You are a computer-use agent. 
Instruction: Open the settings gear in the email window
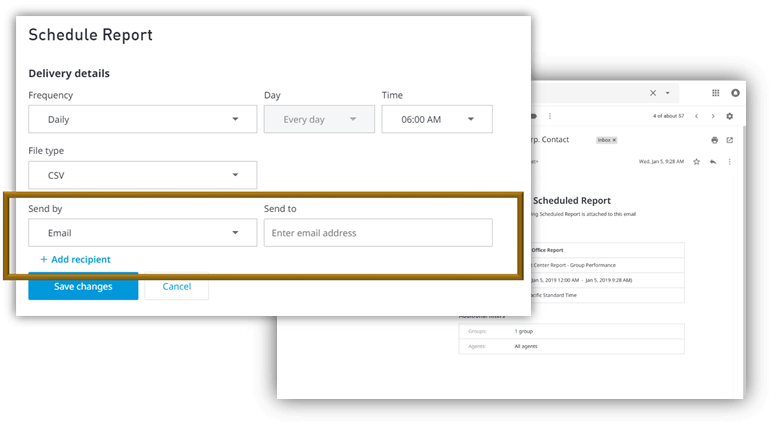729,116
